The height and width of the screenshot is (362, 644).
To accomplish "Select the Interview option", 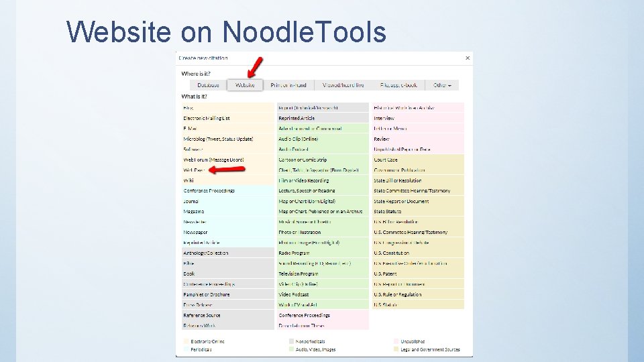I will click(x=418, y=118).
